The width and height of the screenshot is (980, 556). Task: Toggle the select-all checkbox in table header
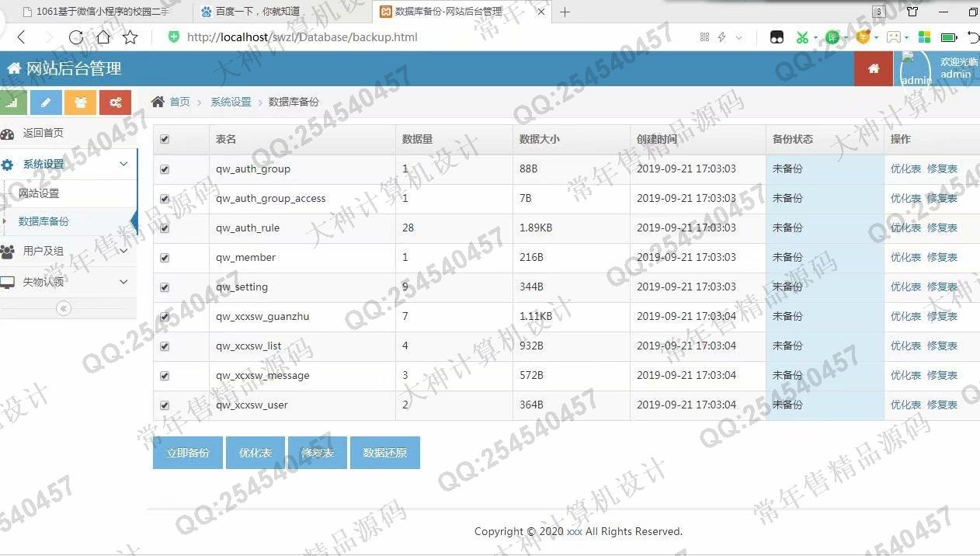(x=165, y=140)
